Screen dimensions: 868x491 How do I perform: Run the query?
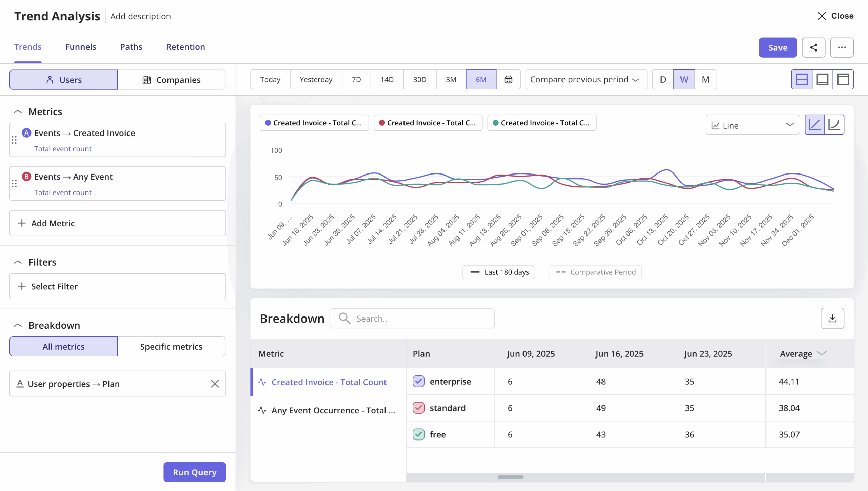[194, 472]
